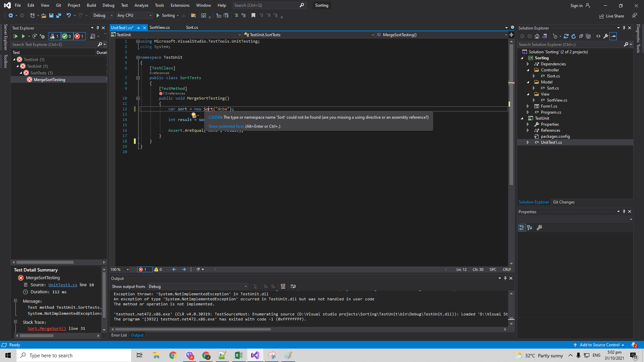644x362 pixels.
Task: Open the Build menu
Action: click(91, 5)
